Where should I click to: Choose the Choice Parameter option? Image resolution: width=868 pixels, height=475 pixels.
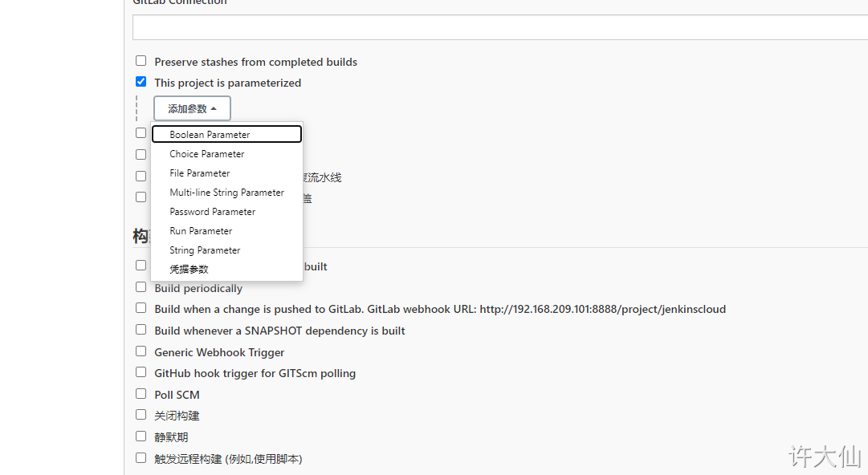click(x=227, y=154)
